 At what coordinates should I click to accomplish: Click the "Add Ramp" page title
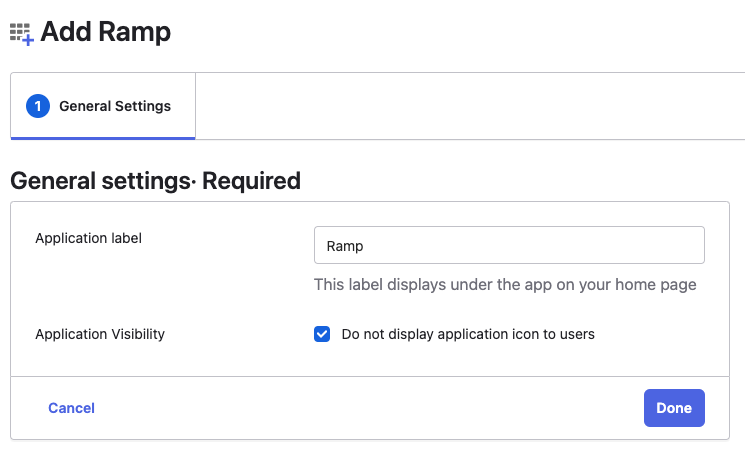click(x=105, y=32)
